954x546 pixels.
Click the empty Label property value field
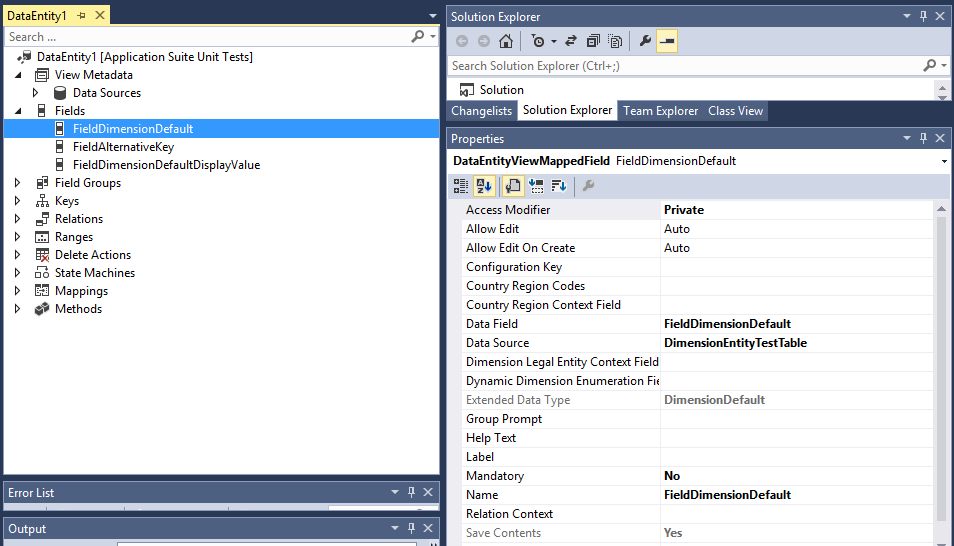(796, 457)
